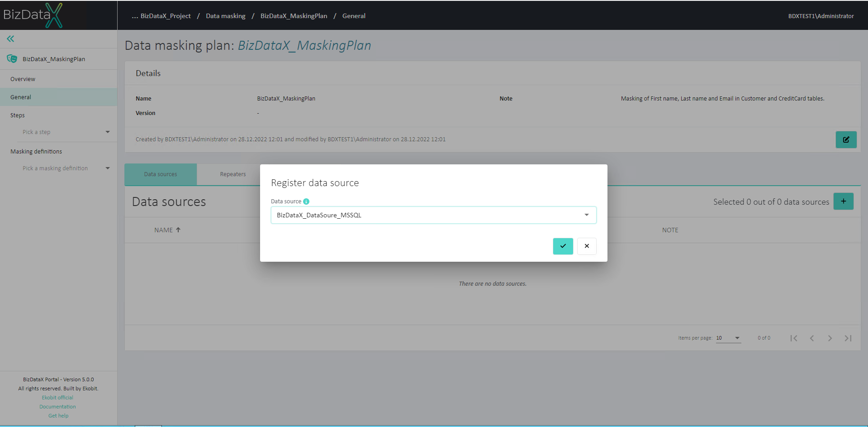Switch to the Repeaters tab
868x427 pixels.
233,174
